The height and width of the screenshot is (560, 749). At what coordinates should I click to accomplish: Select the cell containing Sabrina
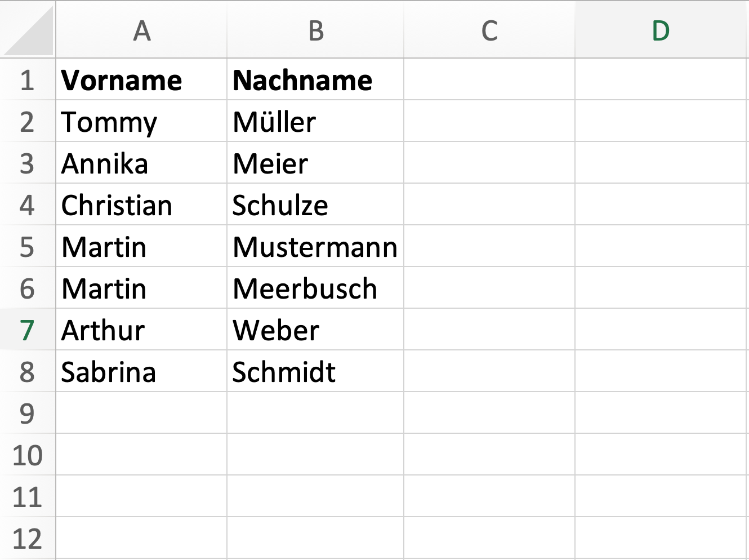[141, 372]
